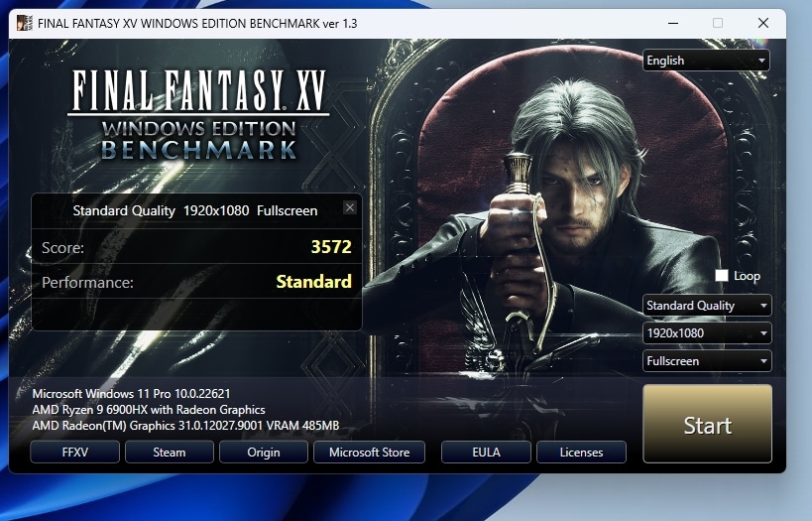Click the AMD Ryzen 9 6900HX info line
The width and height of the screenshot is (812, 521).
tap(149, 410)
